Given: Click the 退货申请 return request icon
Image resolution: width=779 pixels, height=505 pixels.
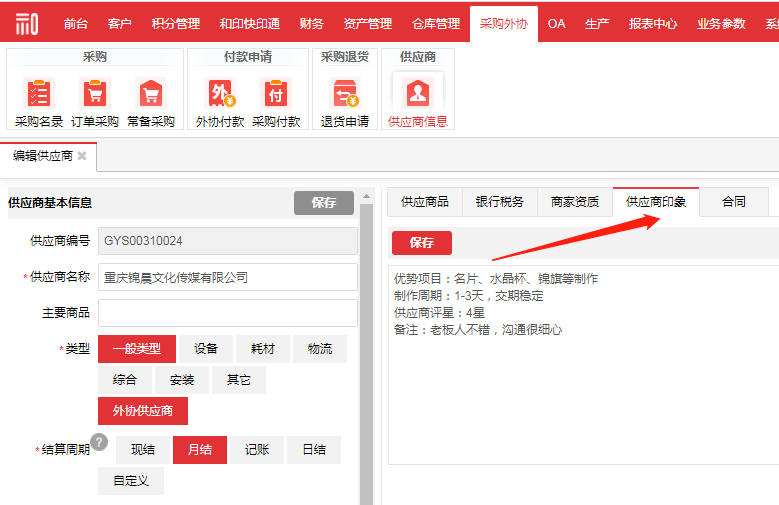Looking at the screenshot, I should [345, 94].
